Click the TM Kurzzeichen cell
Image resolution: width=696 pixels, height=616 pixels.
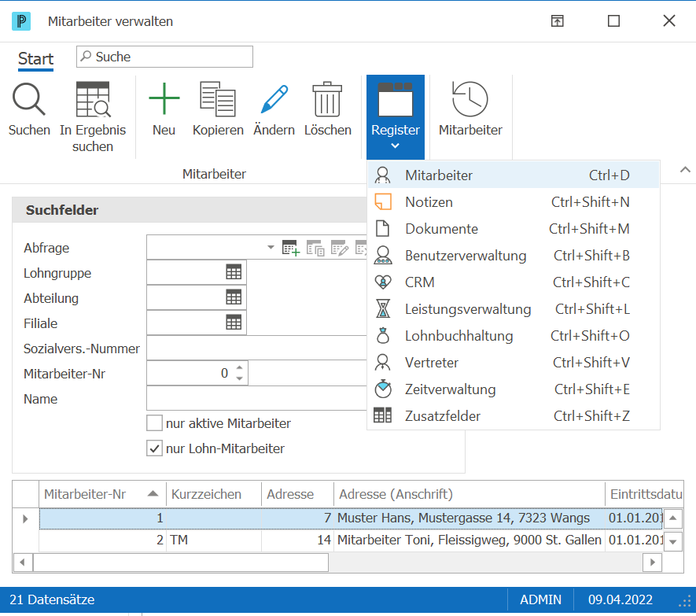tap(214, 540)
